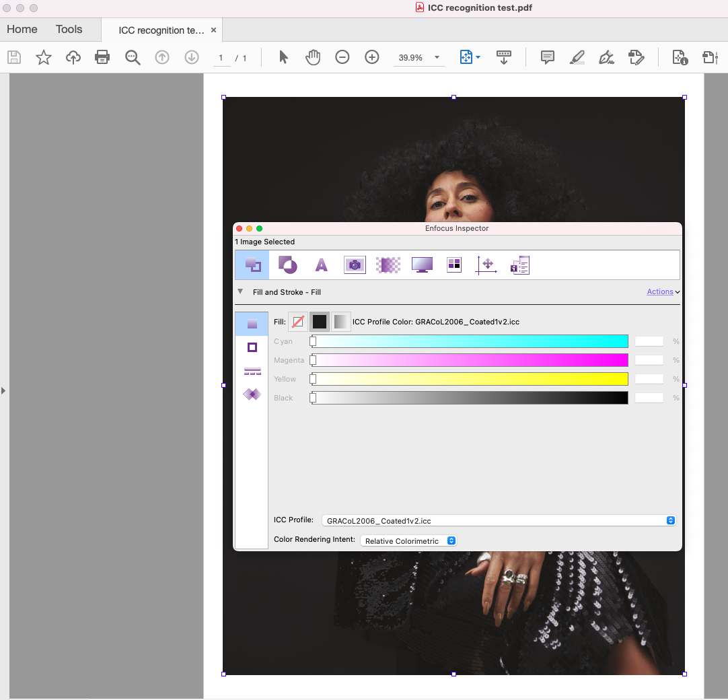Open the ICC Profile dropdown
The width and height of the screenshot is (728, 700).
(x=499, y=521)
